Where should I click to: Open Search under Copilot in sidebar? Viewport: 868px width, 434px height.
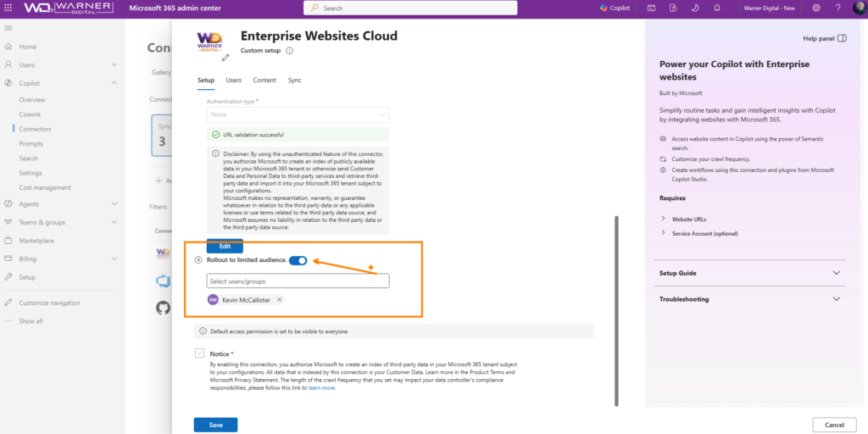28,159
